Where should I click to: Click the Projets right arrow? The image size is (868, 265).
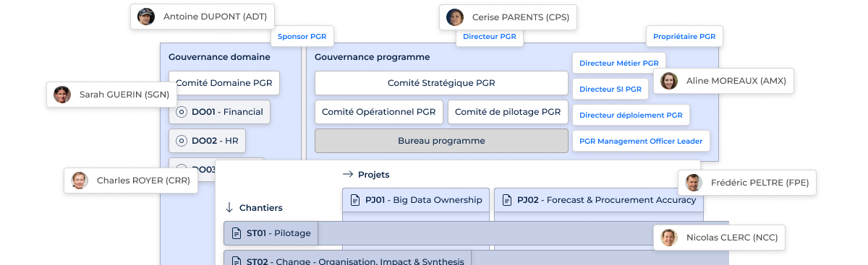347,175
